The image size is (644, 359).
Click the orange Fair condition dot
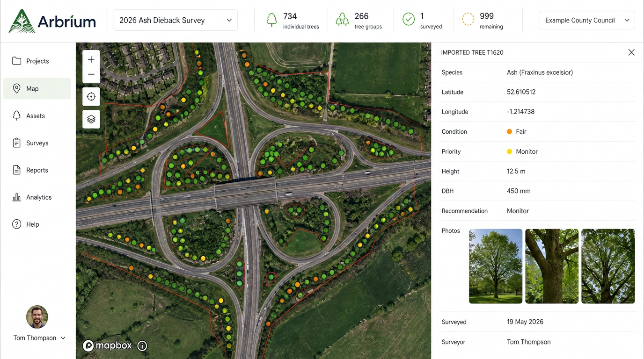[510, 132]
